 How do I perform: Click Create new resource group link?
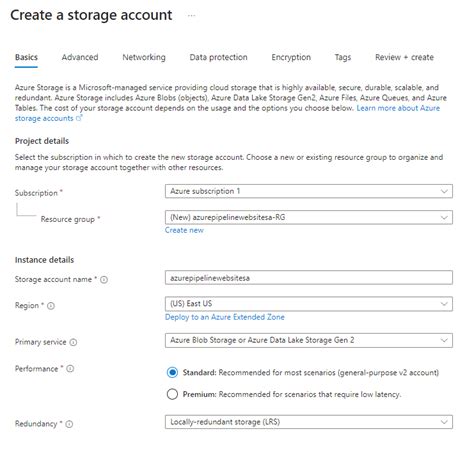pyautogui.click(x=184, y=230)
